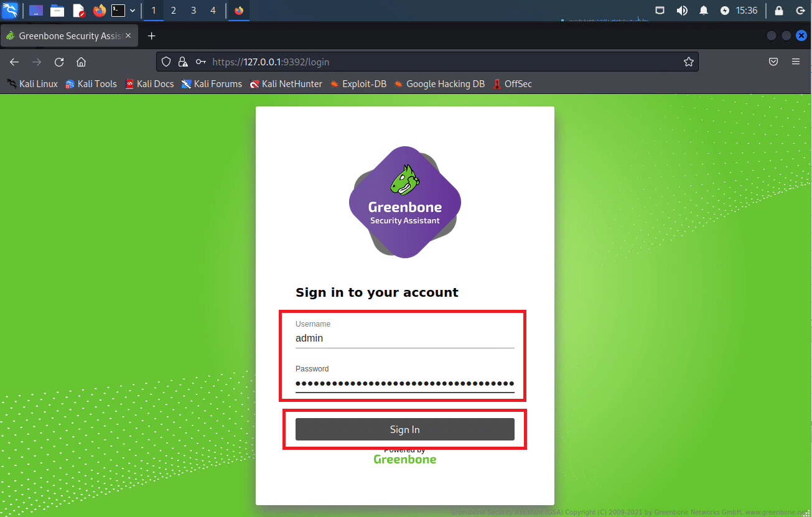
Task: Click the running Firefox window taskbar button
Action: (x=239, y=11)
